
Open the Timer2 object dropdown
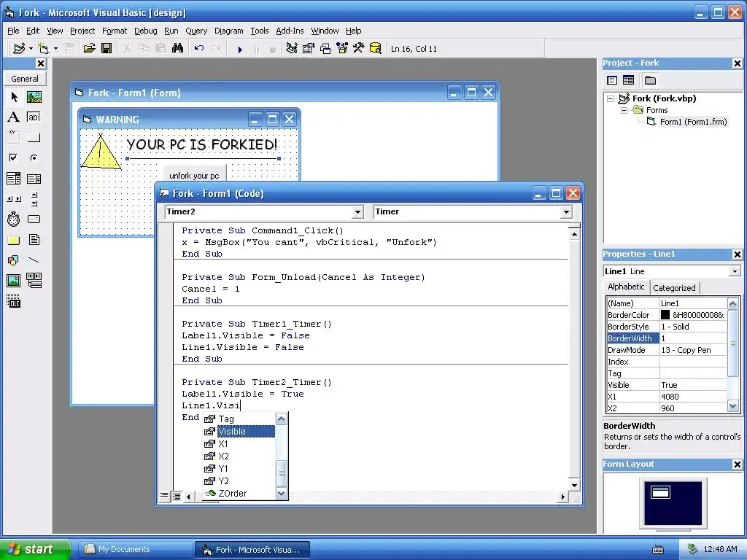point(357,212)
